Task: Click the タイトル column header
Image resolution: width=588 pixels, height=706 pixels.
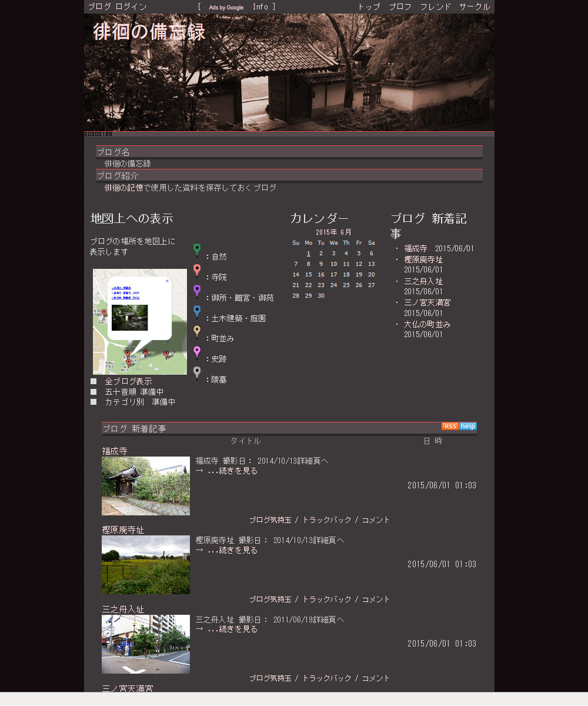Action: 245,441
